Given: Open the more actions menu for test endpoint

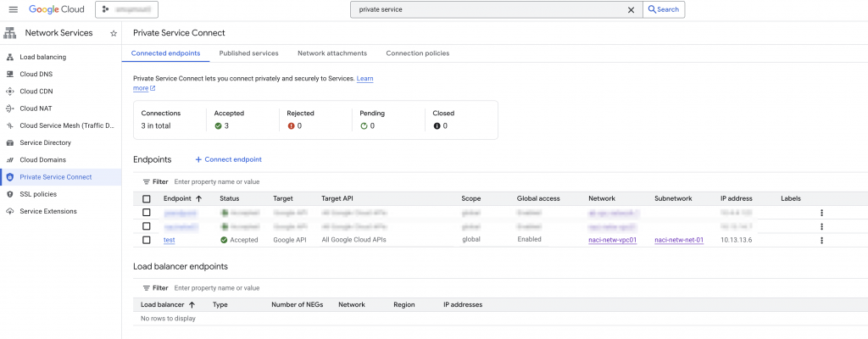Looking at the screenshot, I should [821, 241].
